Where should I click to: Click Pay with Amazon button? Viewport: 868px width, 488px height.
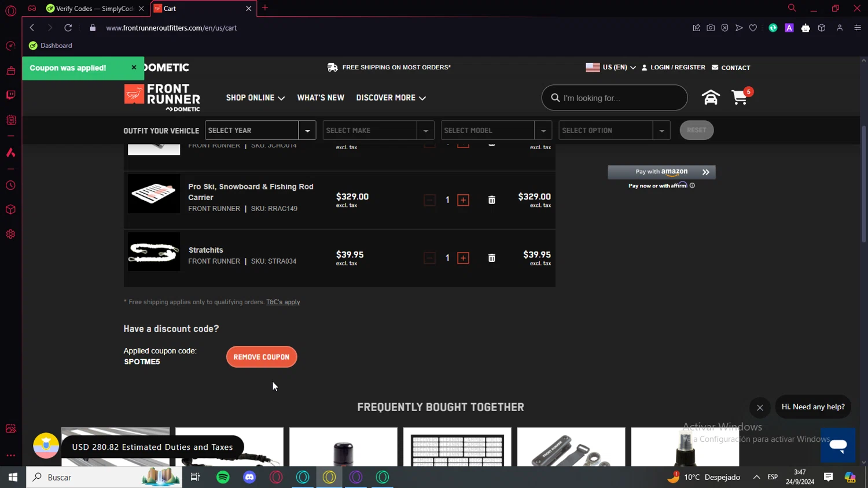661,172
